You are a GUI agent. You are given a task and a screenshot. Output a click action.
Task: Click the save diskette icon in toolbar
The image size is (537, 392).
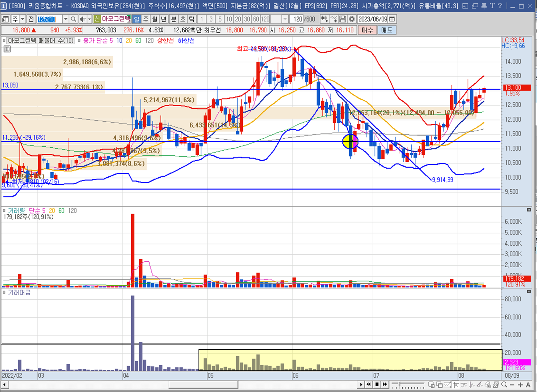coord(343,19)
